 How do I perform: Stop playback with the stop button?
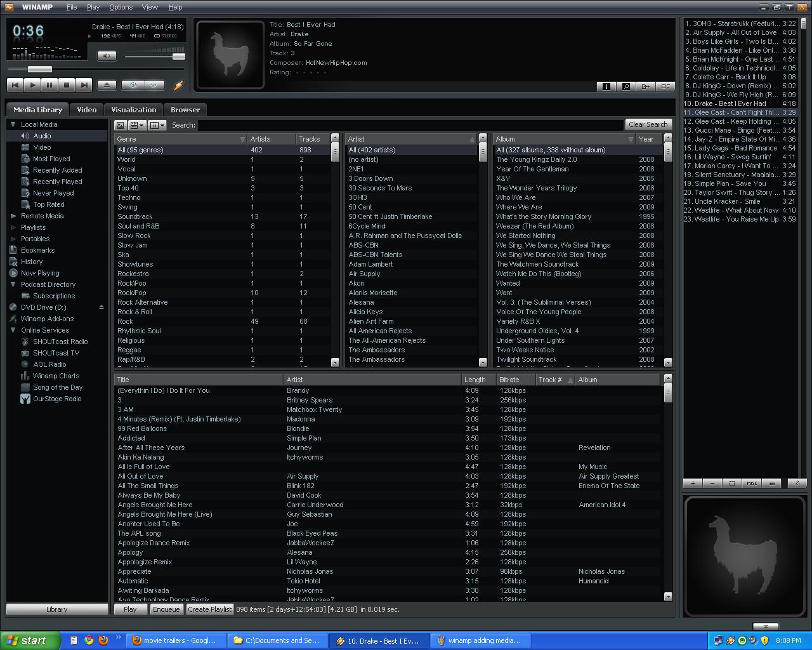tap(67, 84)
